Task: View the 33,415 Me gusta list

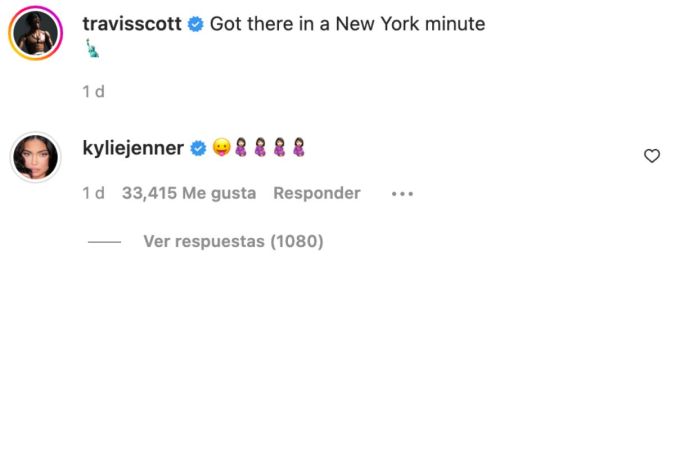Action: tap(189, 193)
